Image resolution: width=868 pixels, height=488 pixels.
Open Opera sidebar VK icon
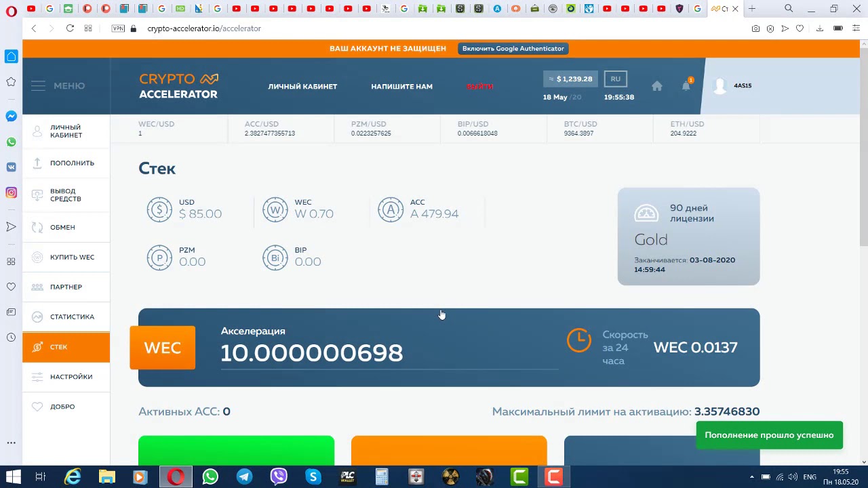11,167
